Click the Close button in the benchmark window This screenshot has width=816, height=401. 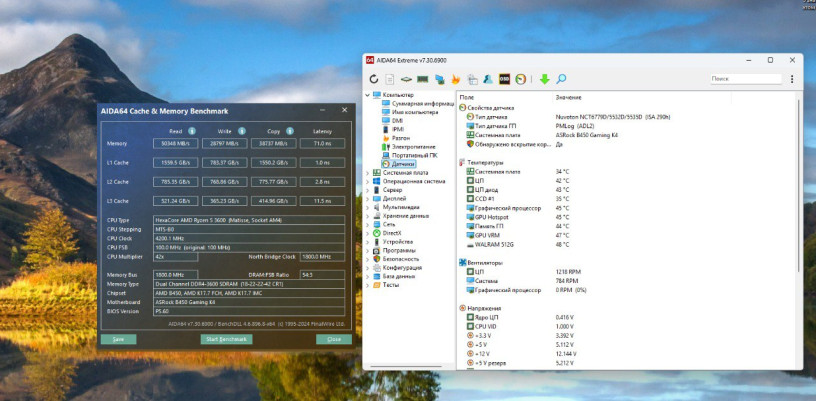334,339
